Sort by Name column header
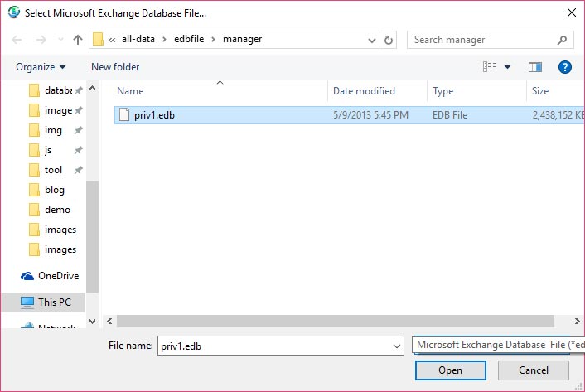Viewport: 585px width, 392px height. tap(131, 91)
